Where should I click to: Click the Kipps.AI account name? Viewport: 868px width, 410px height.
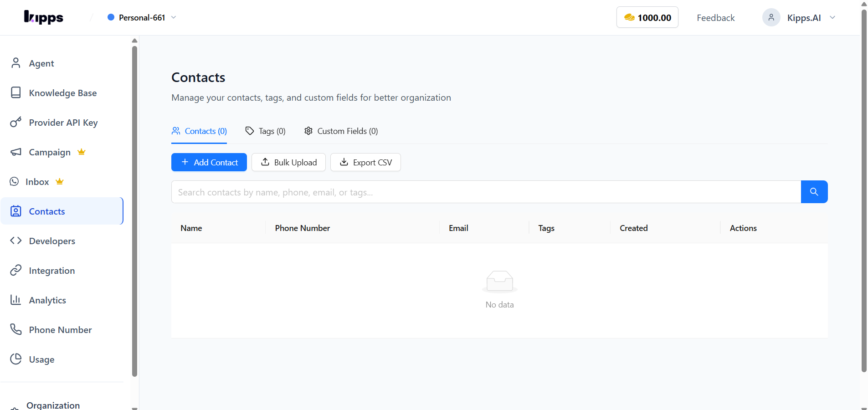click(x=804, y=18)
